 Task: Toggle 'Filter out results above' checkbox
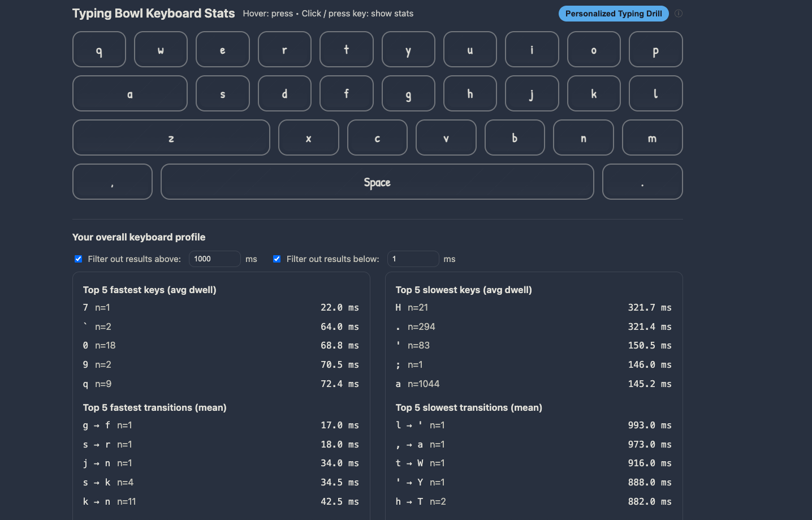click(79, 259)
